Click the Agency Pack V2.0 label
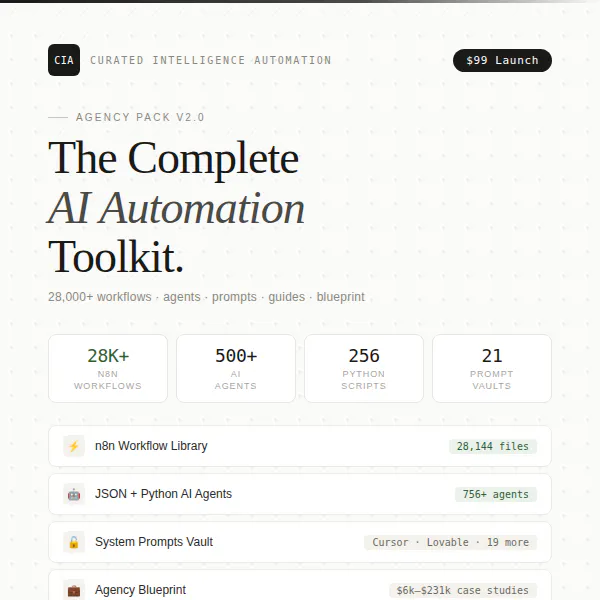 140,117
